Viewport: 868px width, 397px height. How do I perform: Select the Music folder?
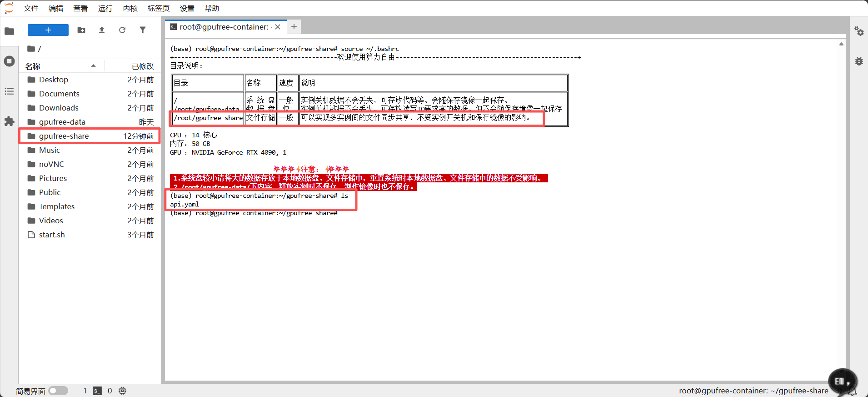90,150
